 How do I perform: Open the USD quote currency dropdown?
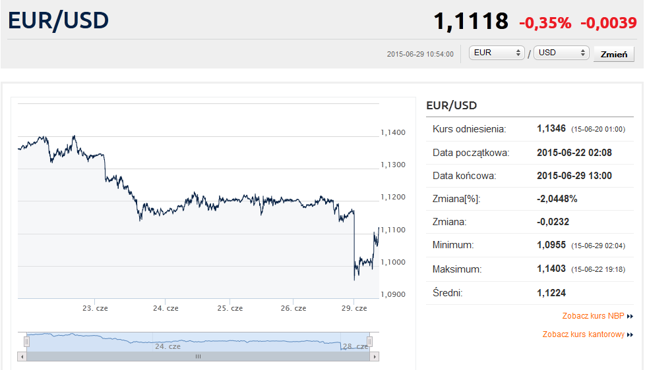coord(561,53)
